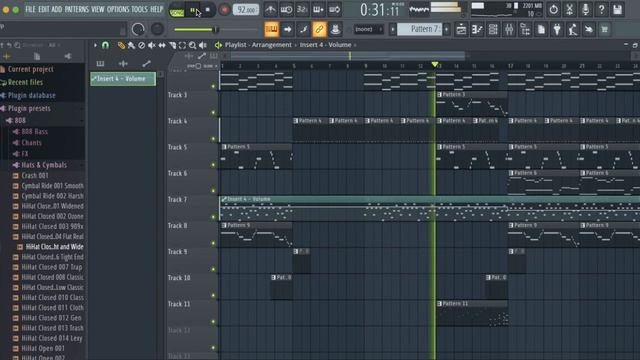
Task: Open the EDIT menu
Action: [44, 9]
